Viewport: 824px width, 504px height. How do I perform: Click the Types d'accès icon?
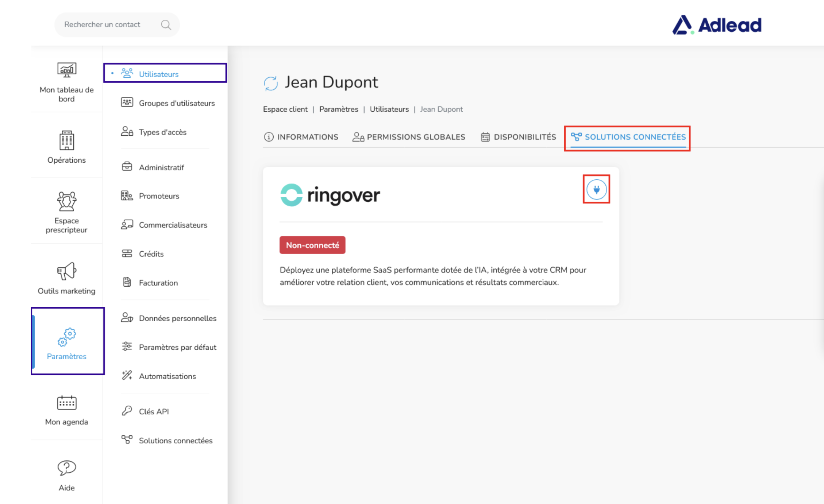pyautogui.click(x=127, y=131)
